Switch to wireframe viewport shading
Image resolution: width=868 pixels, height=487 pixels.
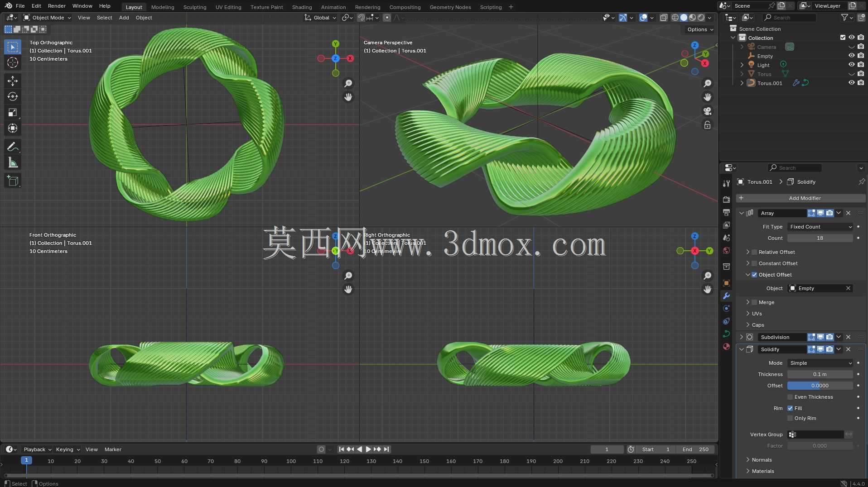pyautogui.click(x=675, y=18)
